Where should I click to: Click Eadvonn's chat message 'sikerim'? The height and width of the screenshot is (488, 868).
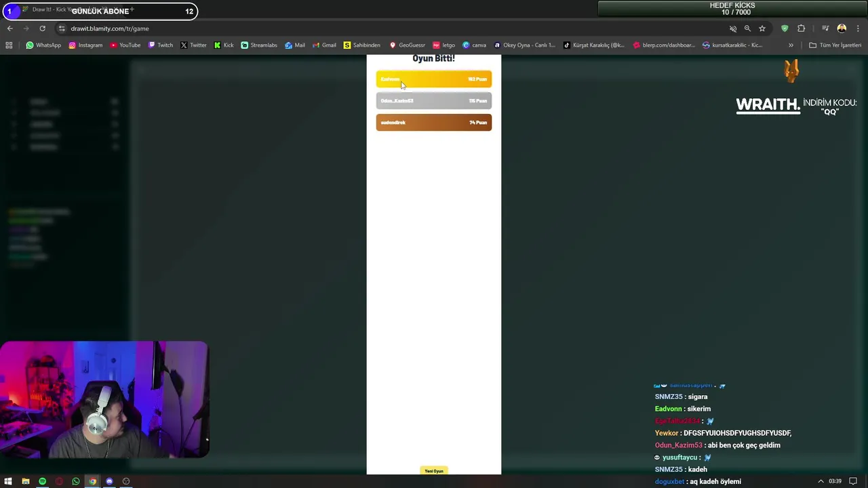[698, 409]
